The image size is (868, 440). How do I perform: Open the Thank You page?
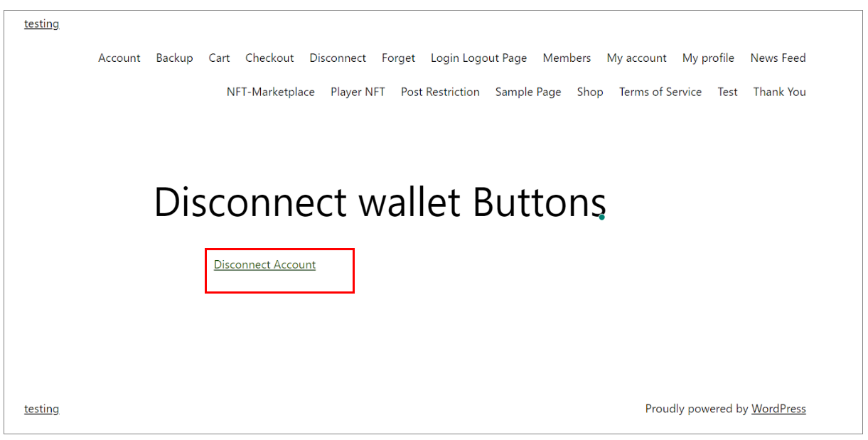point(779,92)
